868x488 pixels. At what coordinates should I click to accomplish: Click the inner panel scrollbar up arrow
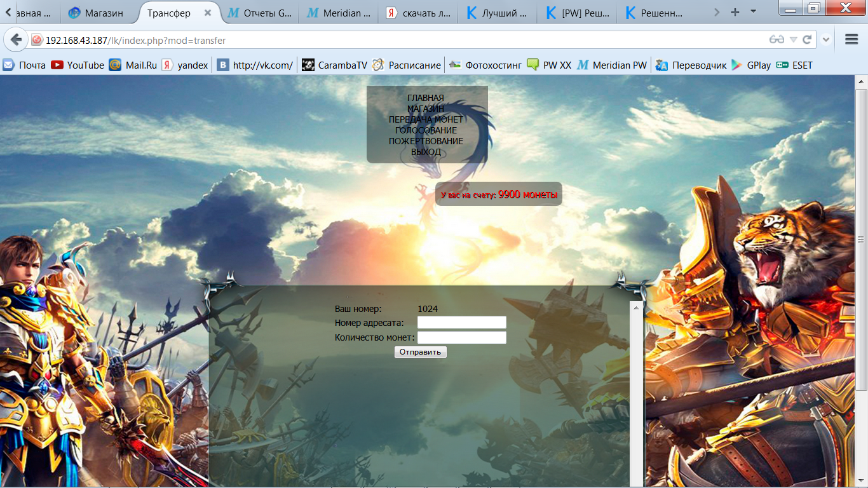pyautogui.click(x=635, y=306)
